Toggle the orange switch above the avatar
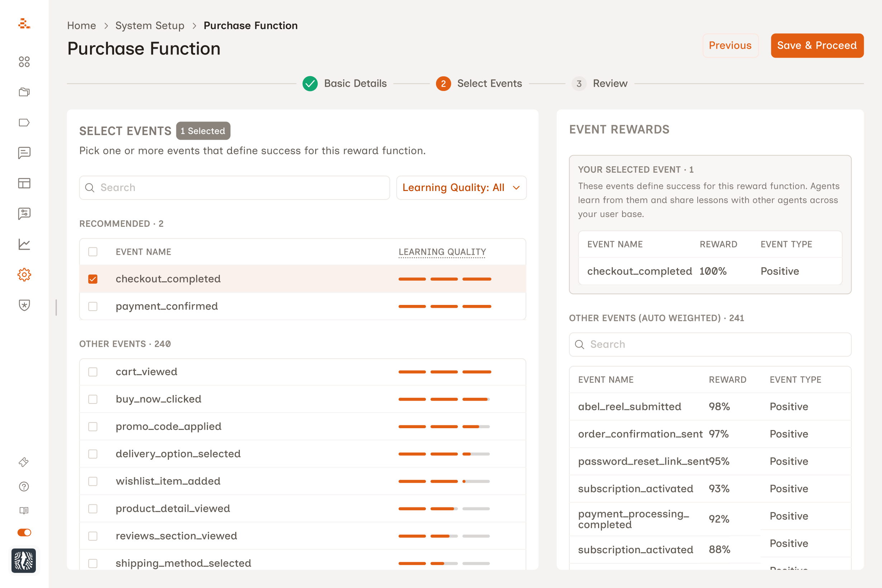 [x=24, y=532]
